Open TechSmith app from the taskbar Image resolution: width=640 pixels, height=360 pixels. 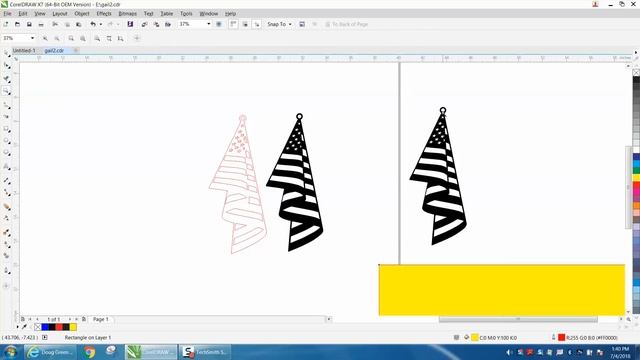[x=204, y=352]
